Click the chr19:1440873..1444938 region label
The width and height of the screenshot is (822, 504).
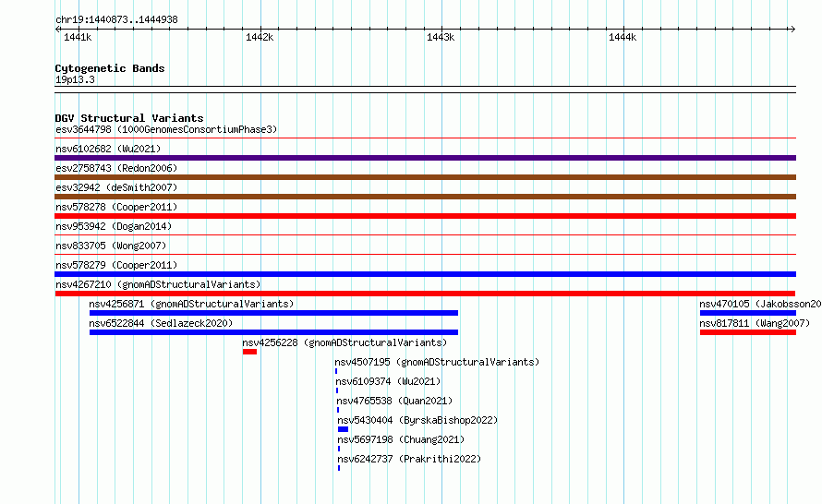[x=116, y=19]
